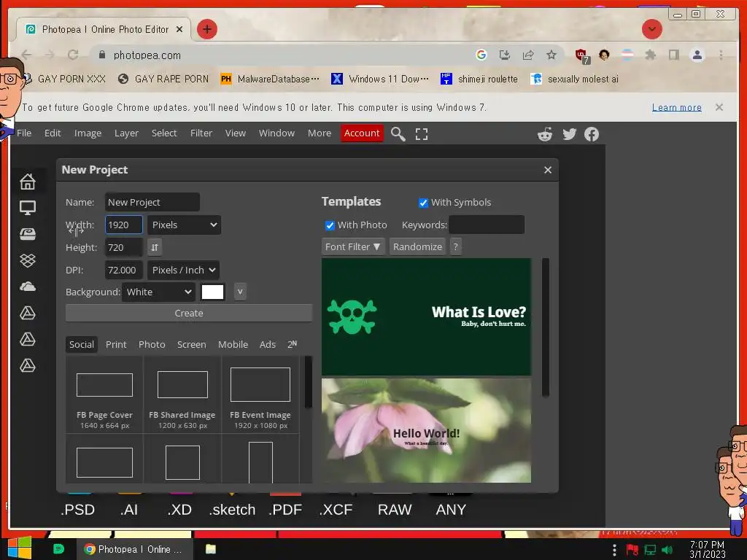
Task: Close the New Project dialog
Action: pyautogui.click(x=548, y=170)
